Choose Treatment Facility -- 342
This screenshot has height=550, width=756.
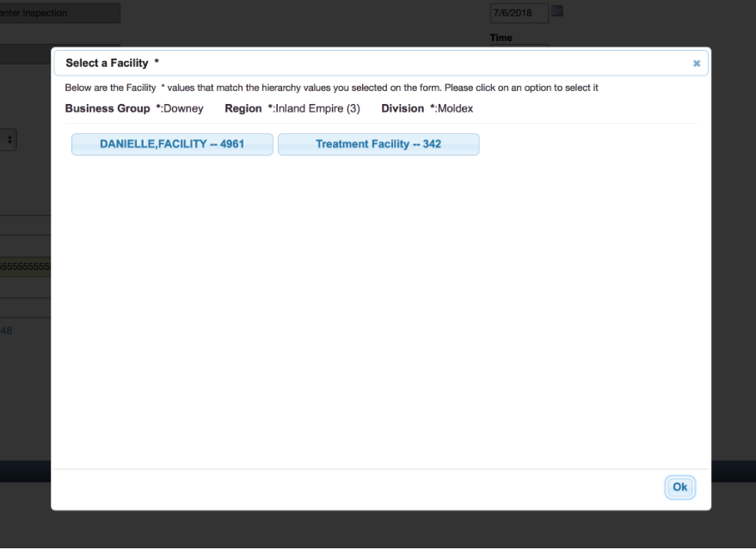point(378,144)
